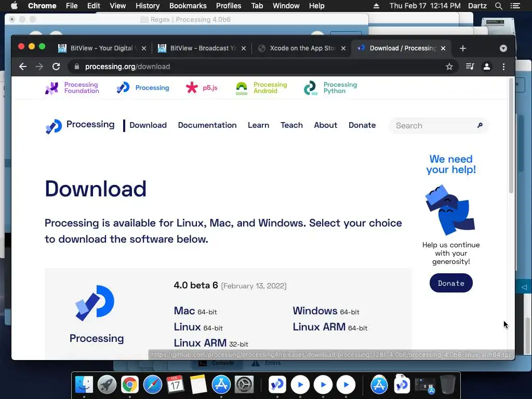Bookmark this page with the star icon
532x399 pixels.
(449, 66)
